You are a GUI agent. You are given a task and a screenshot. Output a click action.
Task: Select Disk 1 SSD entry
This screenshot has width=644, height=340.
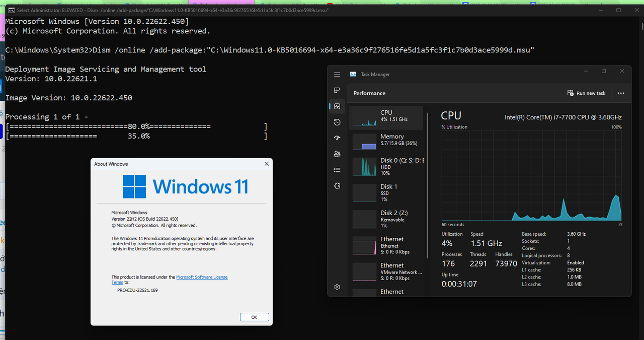[x=386, y=193]
